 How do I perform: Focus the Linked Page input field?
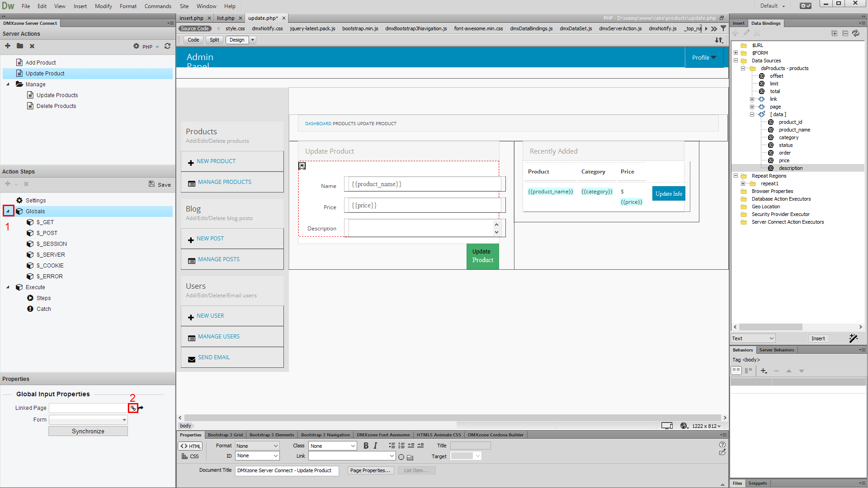pyautogui.click(x=88, y=408)
